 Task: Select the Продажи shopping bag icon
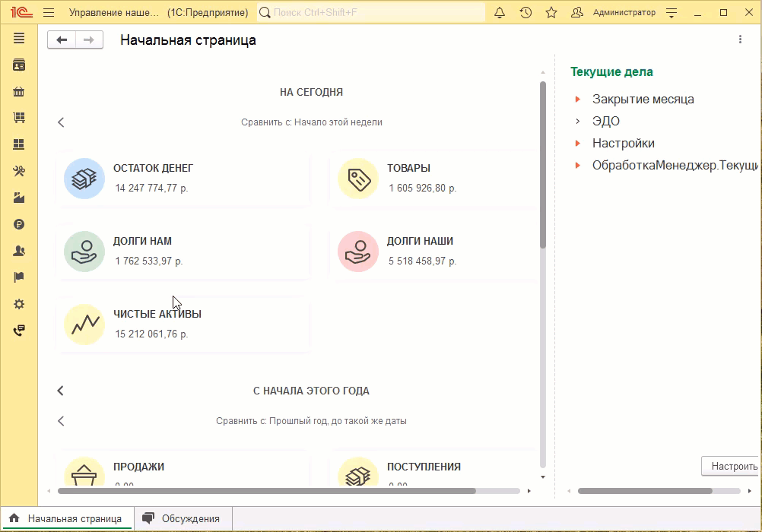[x=18, y=91]
